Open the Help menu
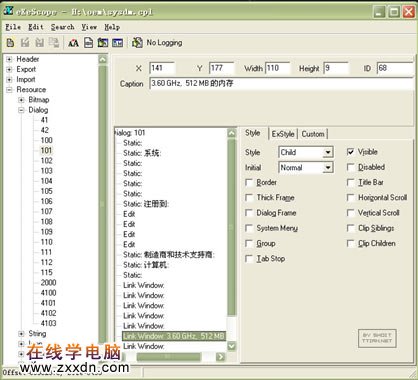The image size is (418, 380). click(112, 27)
